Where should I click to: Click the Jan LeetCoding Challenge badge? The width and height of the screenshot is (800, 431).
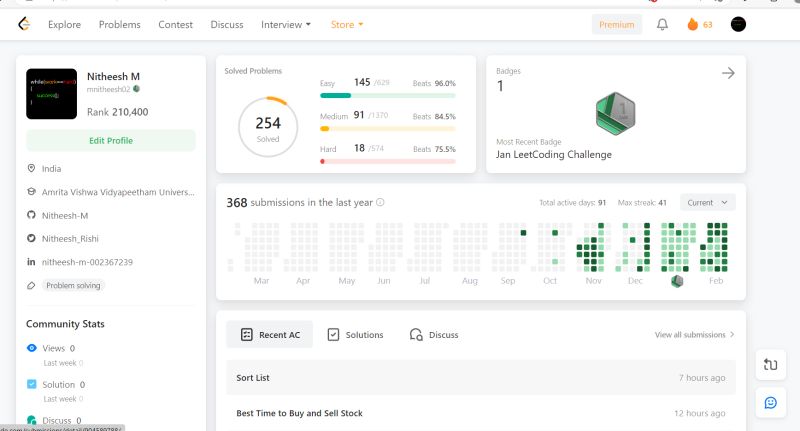click(615, 113)
